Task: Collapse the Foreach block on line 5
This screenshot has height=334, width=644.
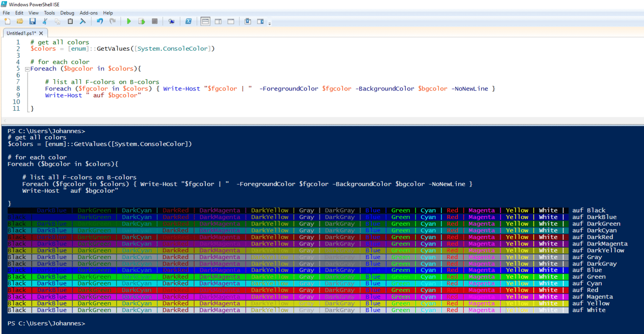Action: click(27, 69)
